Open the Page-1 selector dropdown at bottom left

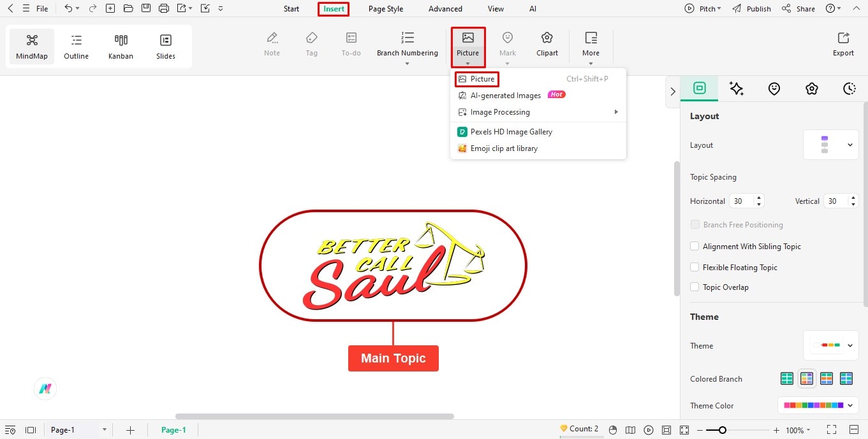[78, 430]
